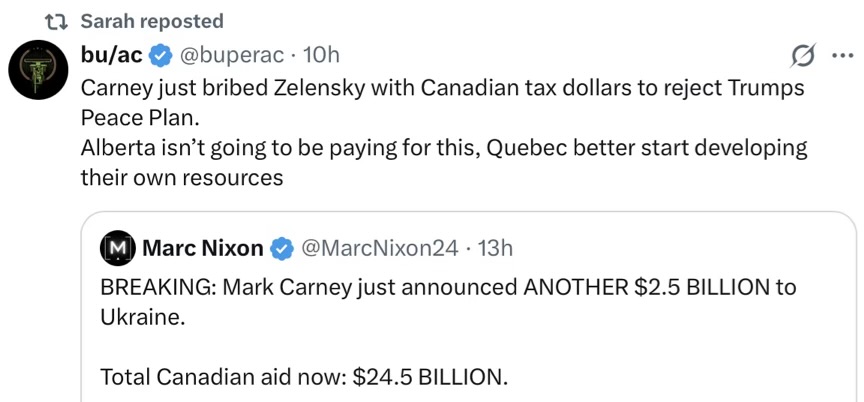Open the three-dot more options menu

(843, 54)
